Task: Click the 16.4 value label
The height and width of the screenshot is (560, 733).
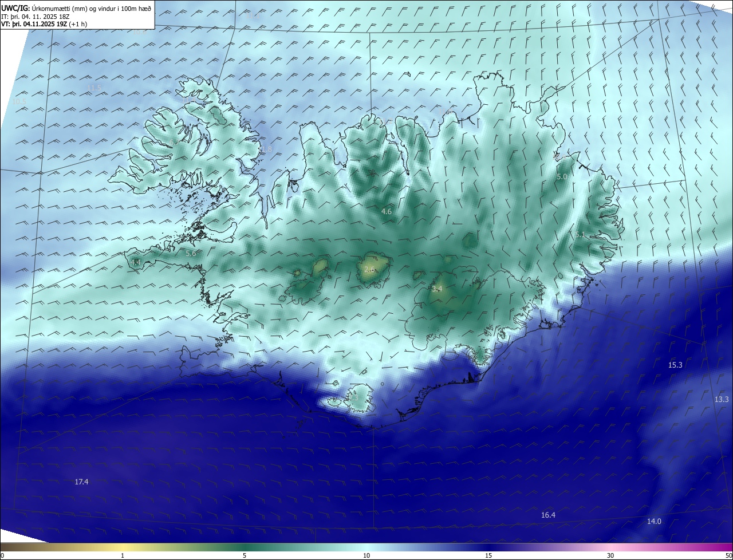Action: click(x=548, y=515)
